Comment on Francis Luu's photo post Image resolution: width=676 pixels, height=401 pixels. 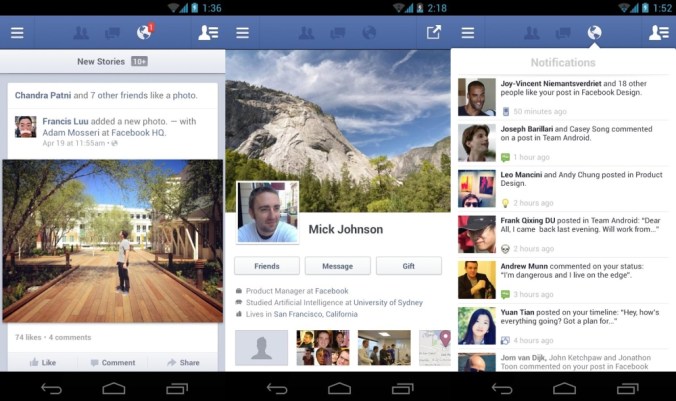113,362
